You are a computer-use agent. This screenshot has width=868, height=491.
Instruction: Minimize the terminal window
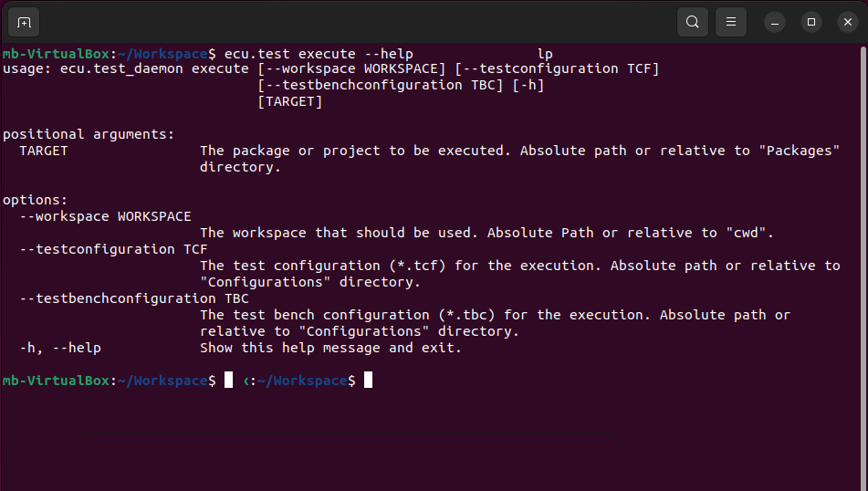[775, 22]
